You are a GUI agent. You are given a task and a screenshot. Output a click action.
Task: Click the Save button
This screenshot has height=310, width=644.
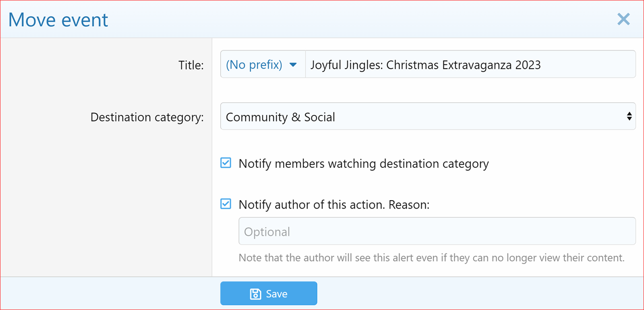[x=269, y=293]
